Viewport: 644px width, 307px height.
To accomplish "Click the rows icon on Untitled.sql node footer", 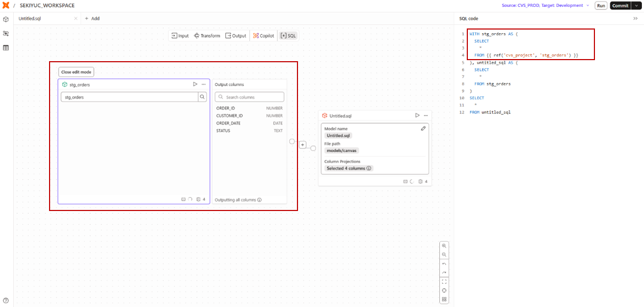I will click(x=406, y=181).
